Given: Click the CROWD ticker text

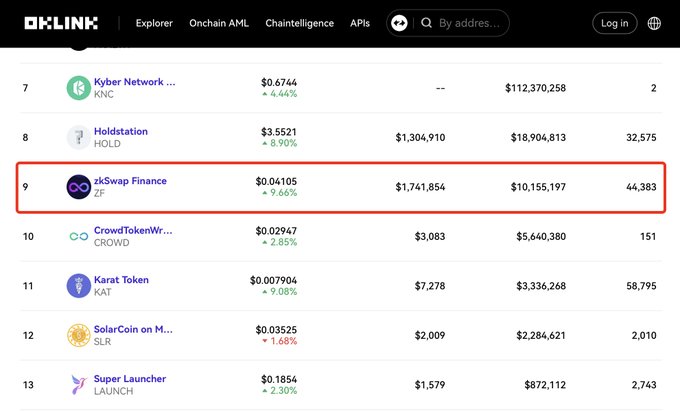Looking at the screenshot, I should 111,242.
